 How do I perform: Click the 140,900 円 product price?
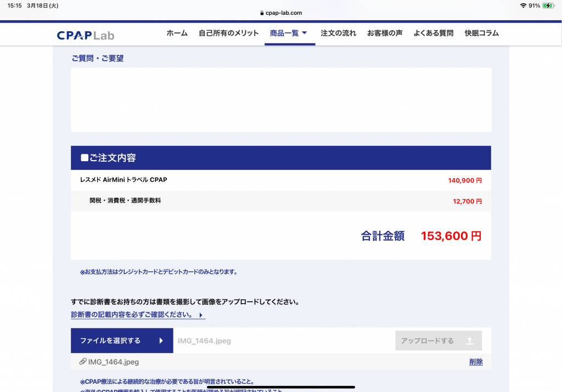coord(465,180)
